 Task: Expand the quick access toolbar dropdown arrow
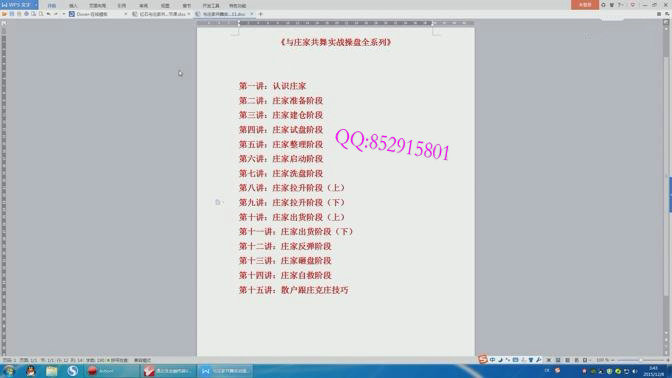[64, 14]
